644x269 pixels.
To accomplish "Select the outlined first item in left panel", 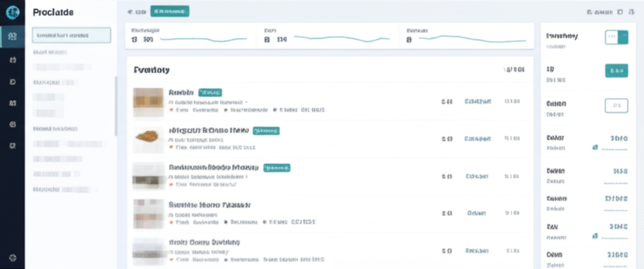I will point(71,35).
